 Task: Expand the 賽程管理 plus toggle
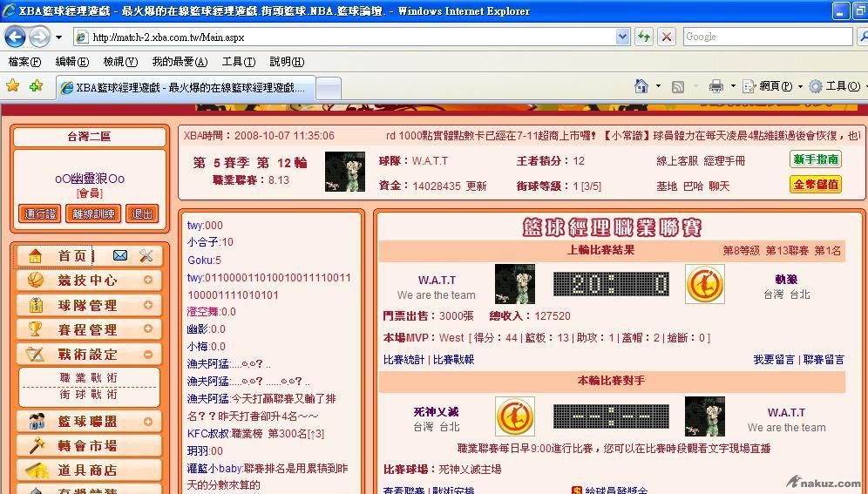coord(148,328)
